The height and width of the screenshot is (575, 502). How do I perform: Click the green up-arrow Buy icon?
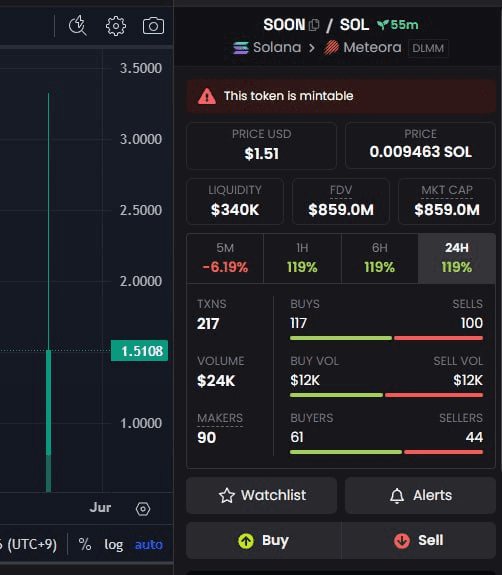click(246, 541)
